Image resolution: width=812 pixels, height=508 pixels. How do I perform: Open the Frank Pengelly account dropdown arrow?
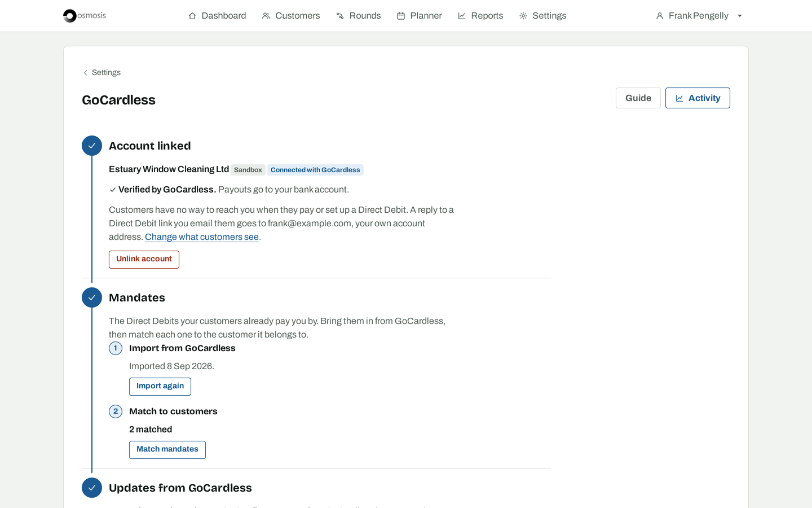click(740, 16)
